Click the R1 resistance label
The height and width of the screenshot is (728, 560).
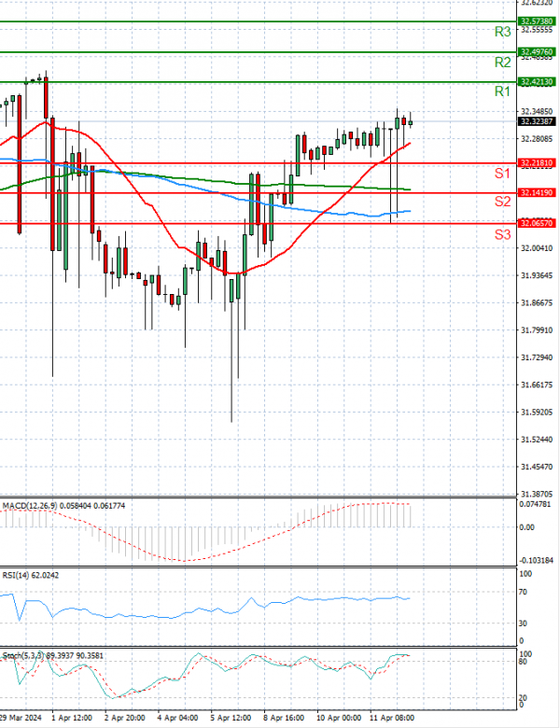502,91
